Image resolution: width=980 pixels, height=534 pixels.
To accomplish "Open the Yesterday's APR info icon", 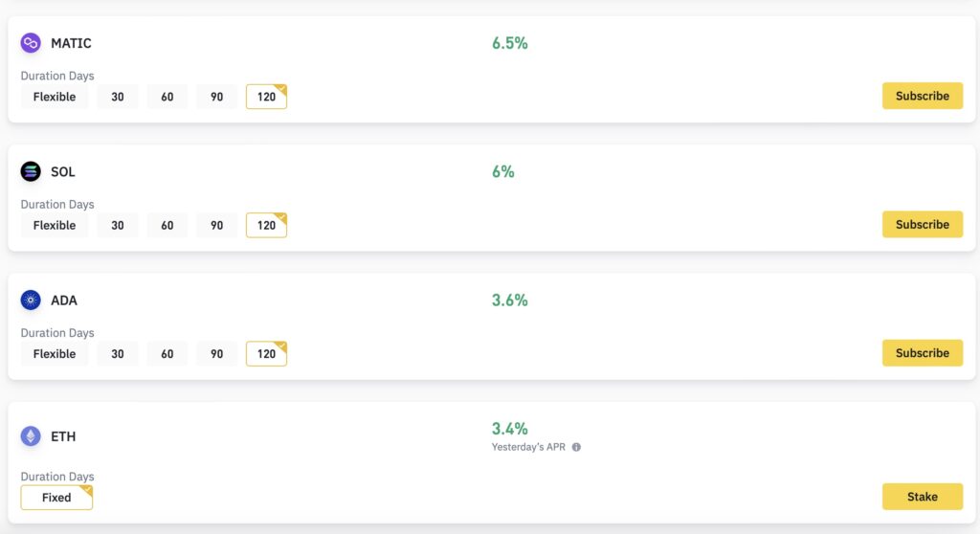I will 576,447.
